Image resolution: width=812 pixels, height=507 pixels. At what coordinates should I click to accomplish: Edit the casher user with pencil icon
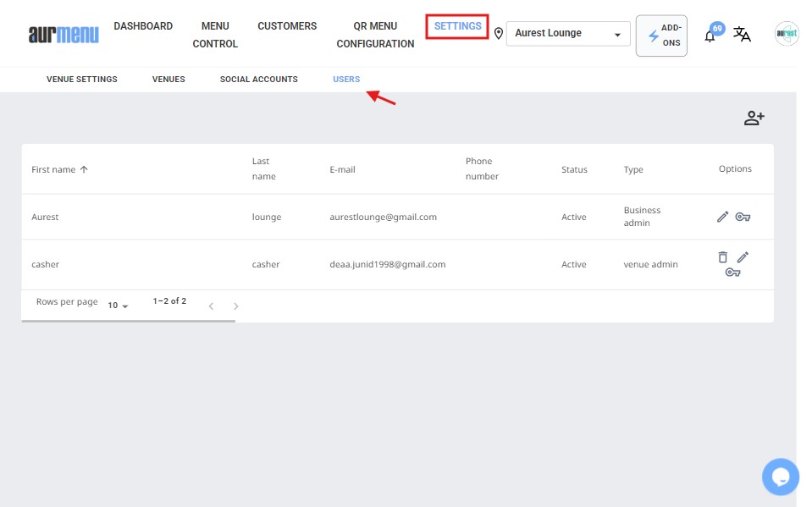743,256
